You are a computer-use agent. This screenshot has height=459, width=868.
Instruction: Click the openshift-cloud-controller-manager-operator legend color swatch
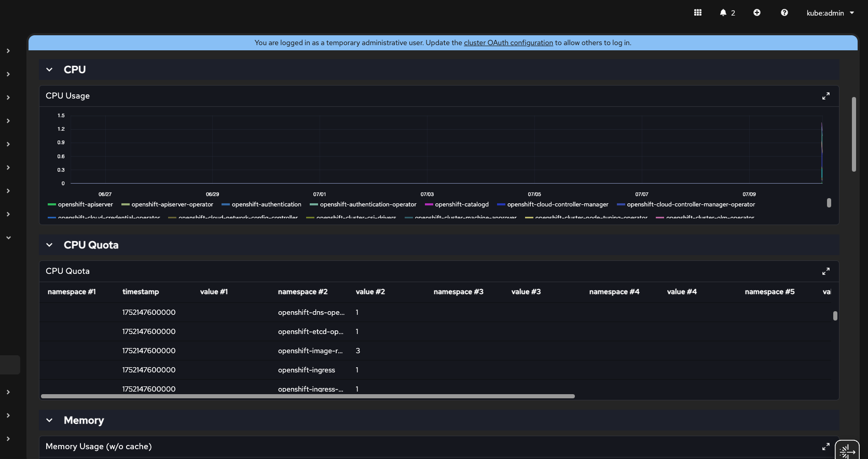click(x=621, y=204)
